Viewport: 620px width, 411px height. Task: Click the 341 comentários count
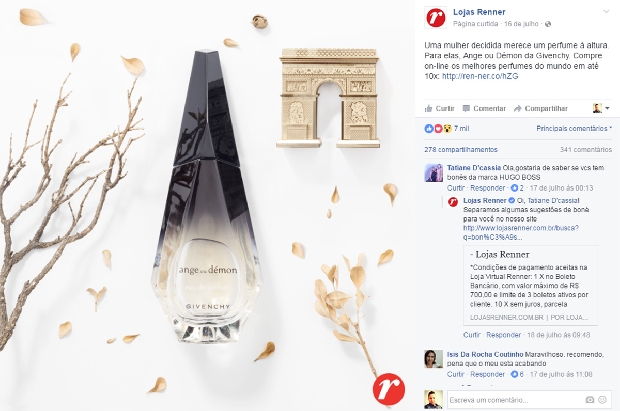point(586,150)
